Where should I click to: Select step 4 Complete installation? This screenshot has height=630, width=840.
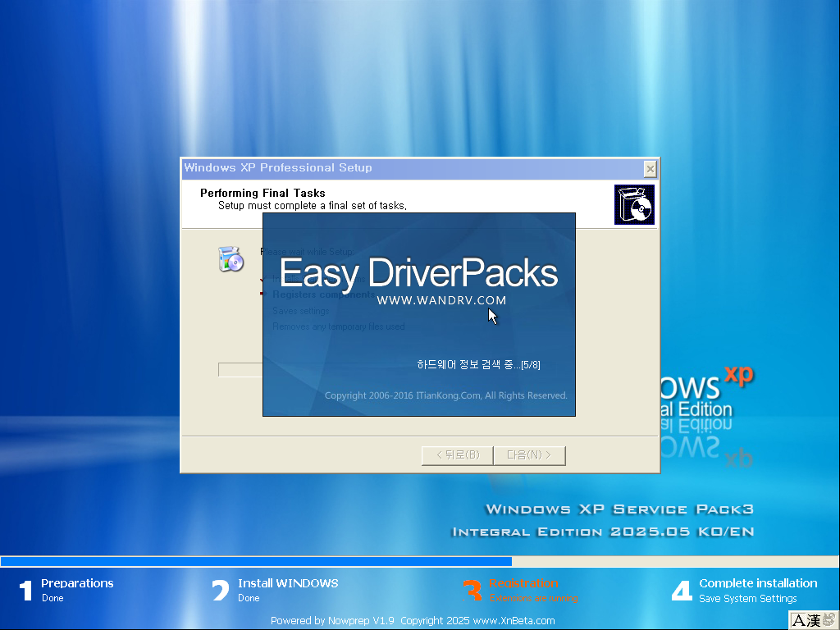point(745,590)
